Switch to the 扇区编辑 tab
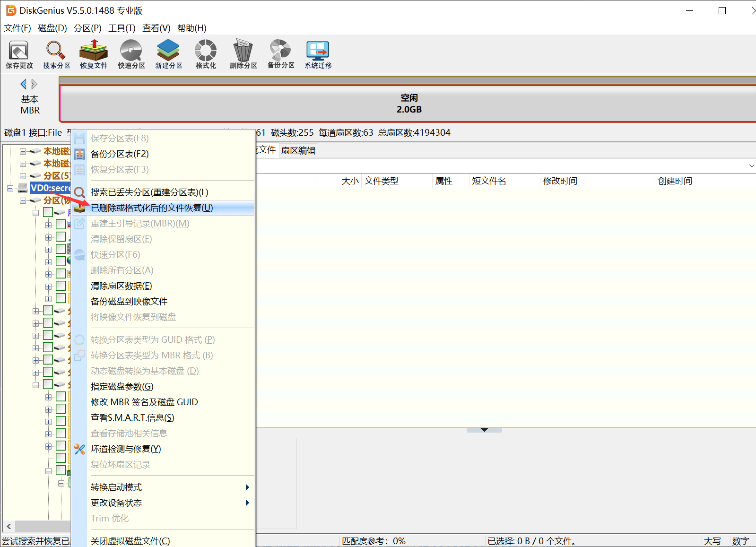The image size is (756, 547). click(298, 151)
